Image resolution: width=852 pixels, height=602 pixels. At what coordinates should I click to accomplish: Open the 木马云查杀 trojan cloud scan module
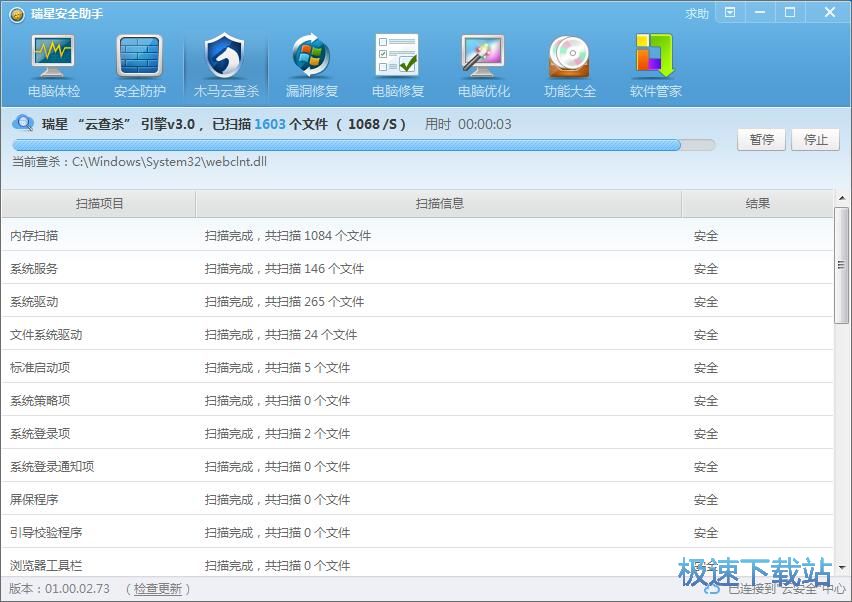pyautogui.click(x=226, y=63)
